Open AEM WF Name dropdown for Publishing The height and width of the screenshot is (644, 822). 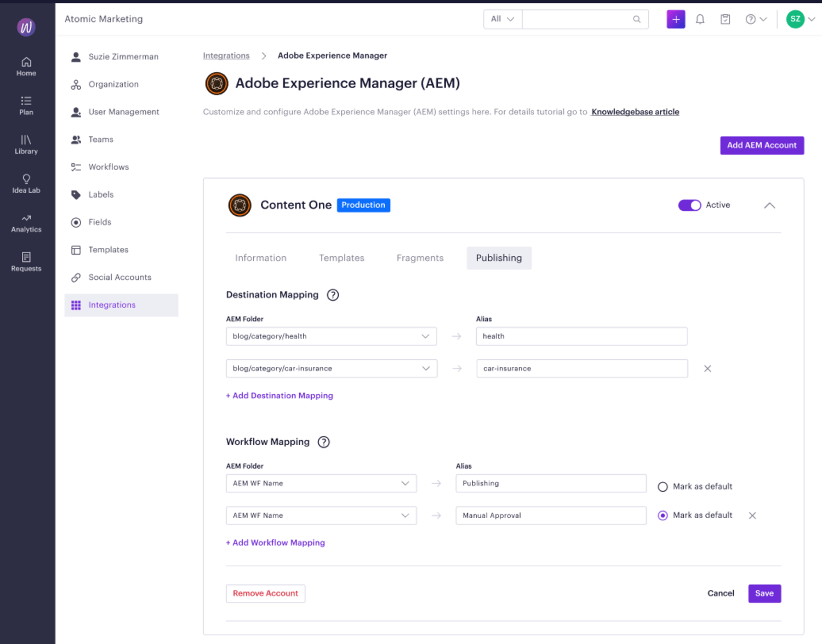click(321, 484)
